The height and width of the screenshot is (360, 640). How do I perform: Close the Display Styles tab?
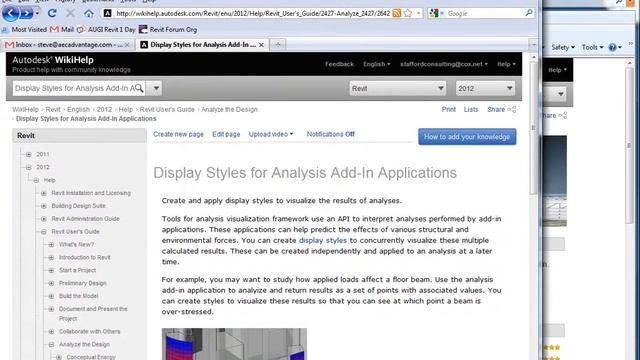(x=261, y=45)
